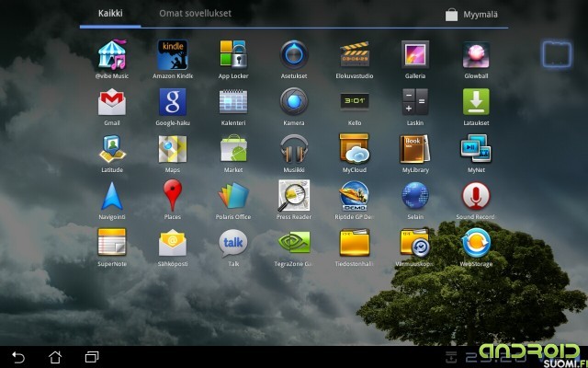Screen dimensions: 588x368
Task: Switch to the Kaikki tab
Action: [110, 14]
